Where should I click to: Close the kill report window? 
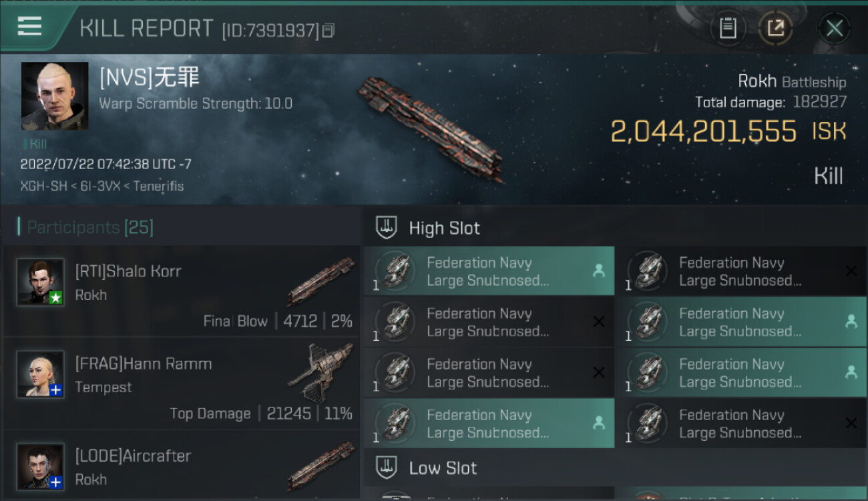(x=834, y=28)
